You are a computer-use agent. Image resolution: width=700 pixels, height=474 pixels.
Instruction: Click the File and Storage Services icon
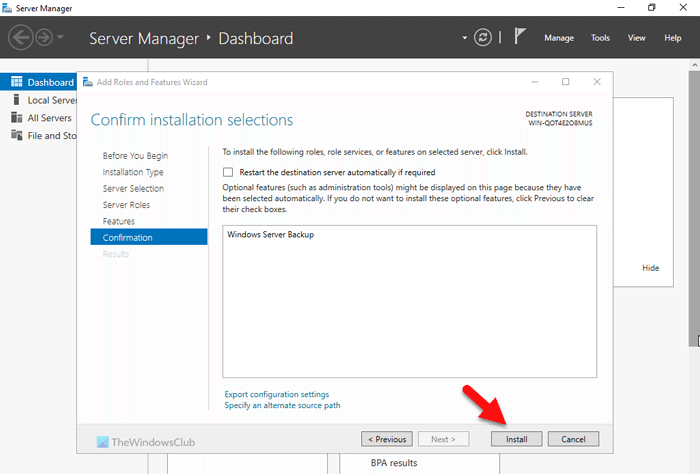coord(17,135)
